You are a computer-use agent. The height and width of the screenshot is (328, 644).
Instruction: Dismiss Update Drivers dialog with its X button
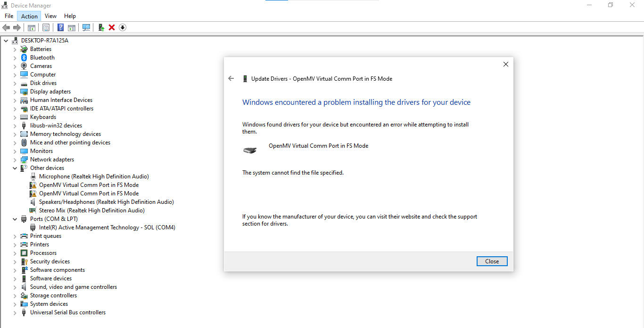coord(506,64)
